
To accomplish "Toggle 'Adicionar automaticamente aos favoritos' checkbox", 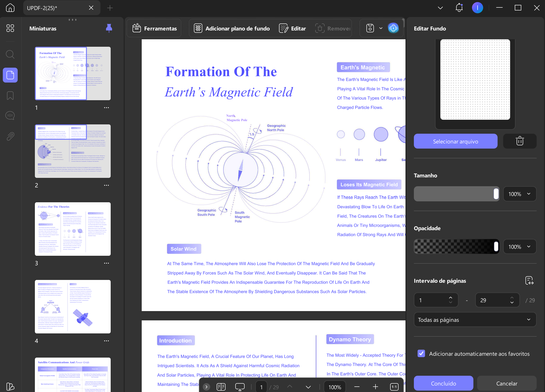I will coord(421,354).
